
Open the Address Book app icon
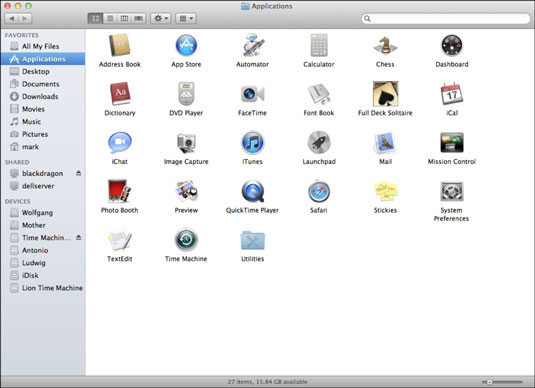click(119, 45)
